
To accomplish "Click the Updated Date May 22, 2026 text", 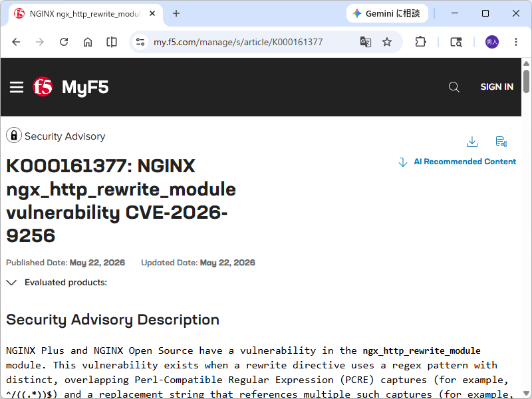I will [198, 263].
